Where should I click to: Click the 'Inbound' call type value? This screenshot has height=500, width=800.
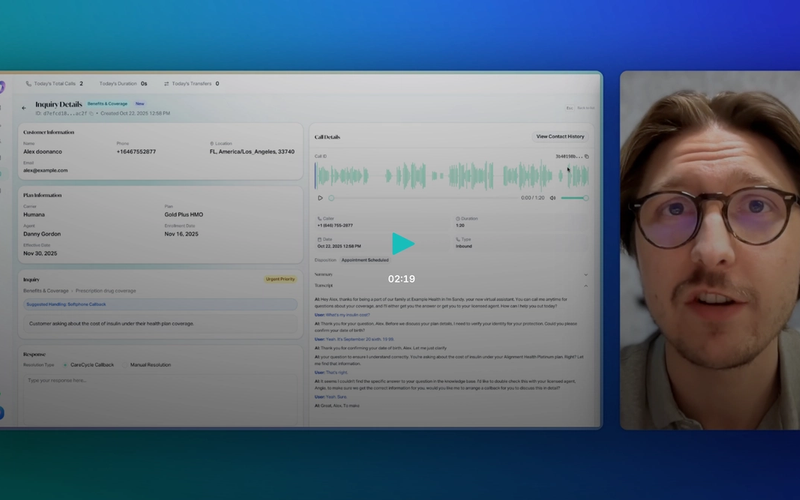(x=464, y=246)
